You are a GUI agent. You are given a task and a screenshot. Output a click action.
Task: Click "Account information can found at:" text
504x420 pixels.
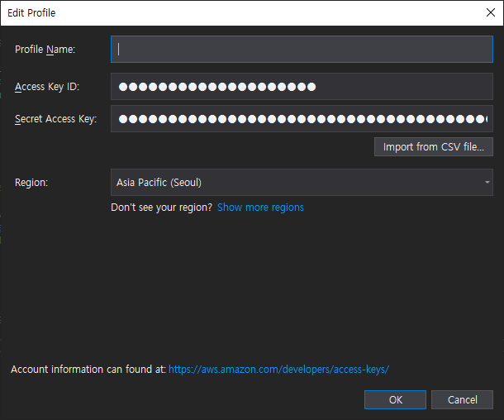click(x=88, y=370)
